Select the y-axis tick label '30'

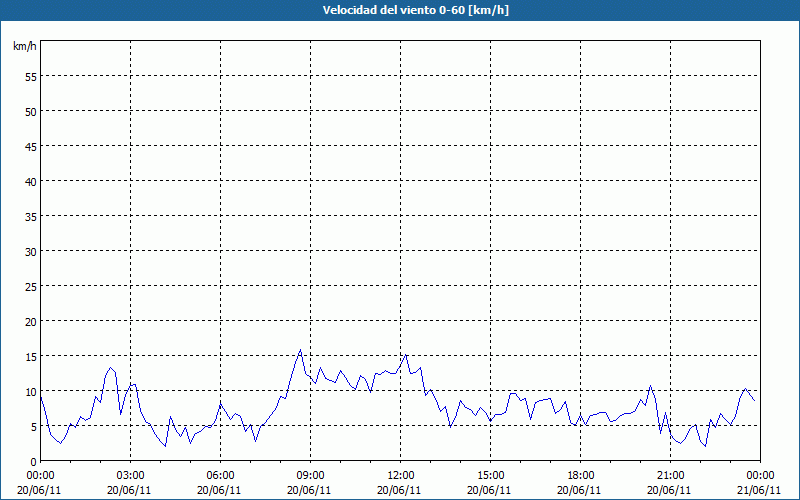(31, 251)
